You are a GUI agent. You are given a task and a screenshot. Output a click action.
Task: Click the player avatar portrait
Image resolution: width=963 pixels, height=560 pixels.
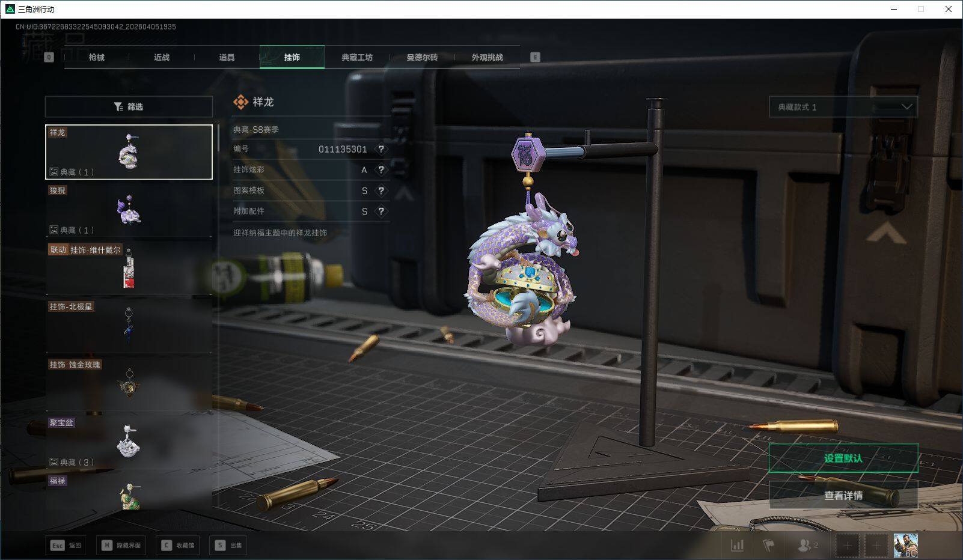pyautogui.click(x=905, y=546)
